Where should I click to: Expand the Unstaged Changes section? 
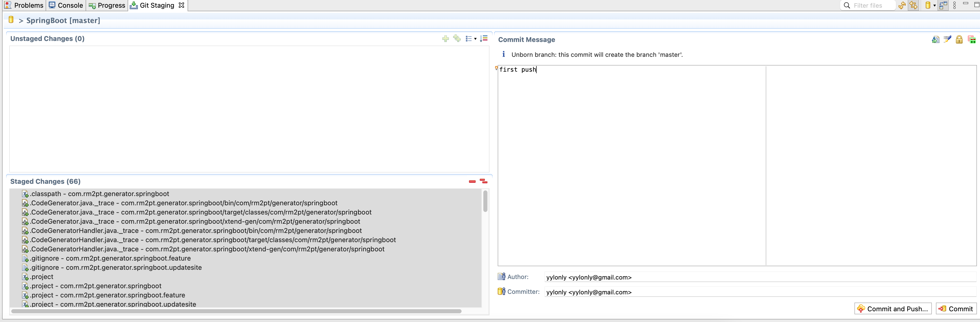[x=47, y=38]
